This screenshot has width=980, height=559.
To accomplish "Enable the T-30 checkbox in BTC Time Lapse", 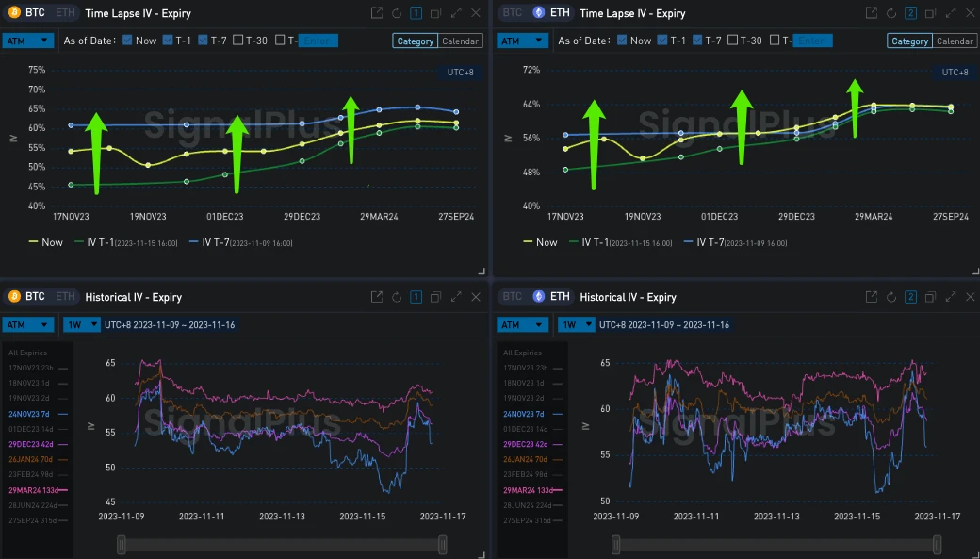I will [x=237, y=41].
